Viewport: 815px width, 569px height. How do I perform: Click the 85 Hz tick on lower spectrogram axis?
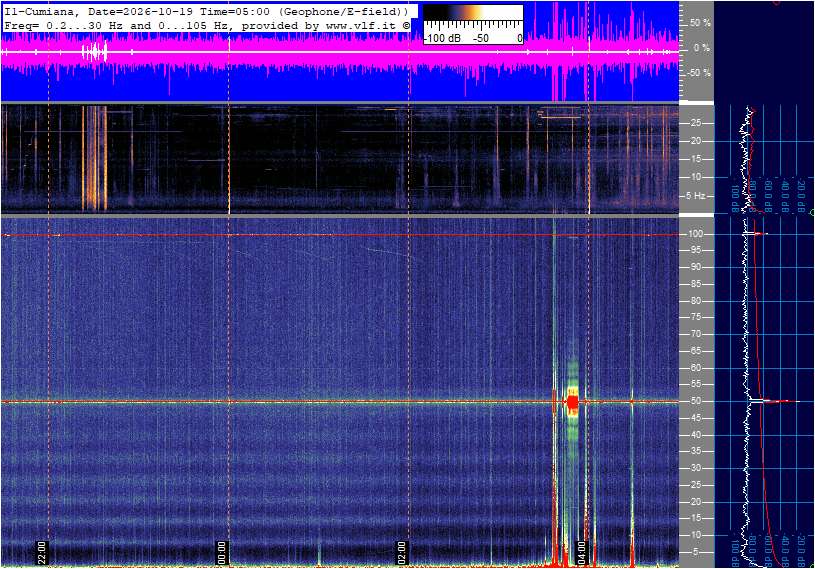click(x=695, y=284)
